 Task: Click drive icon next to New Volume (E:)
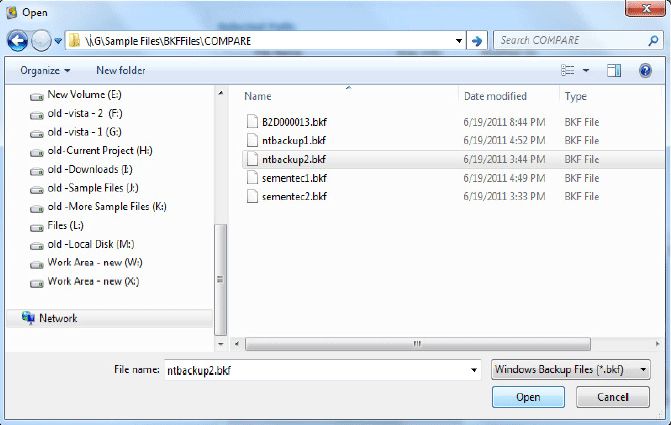37,97
